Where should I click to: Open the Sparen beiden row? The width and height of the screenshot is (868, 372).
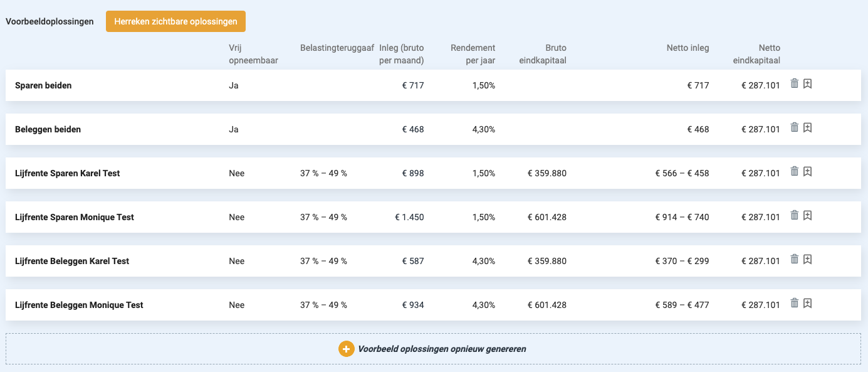click(433, 85)
